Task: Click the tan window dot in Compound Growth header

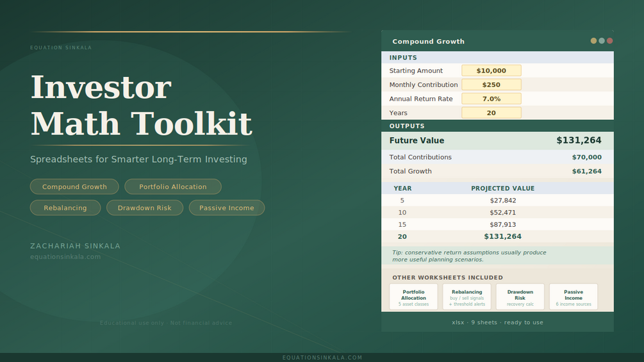Action: (x=593, y=40)
